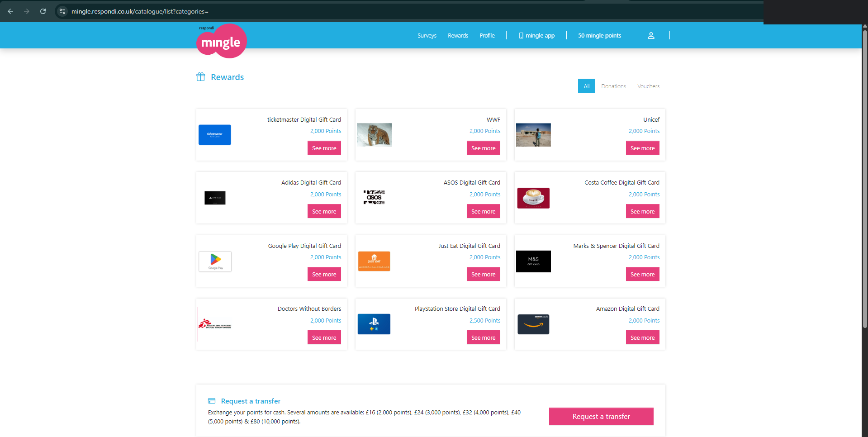Image resolution: width=868 pixels, height=437 pixels.
Task: Open the Adidas gift card thumbnail
Action: 215,198
